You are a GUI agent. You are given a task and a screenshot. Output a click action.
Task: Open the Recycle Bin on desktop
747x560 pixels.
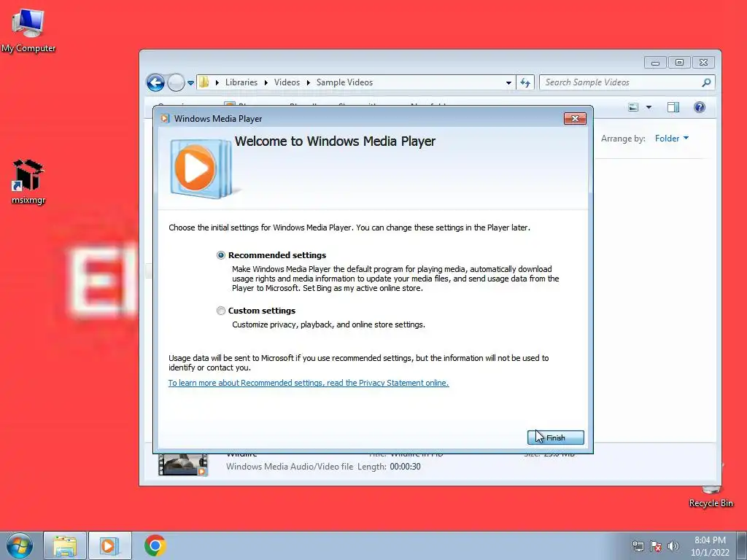(x=711, y=497)
